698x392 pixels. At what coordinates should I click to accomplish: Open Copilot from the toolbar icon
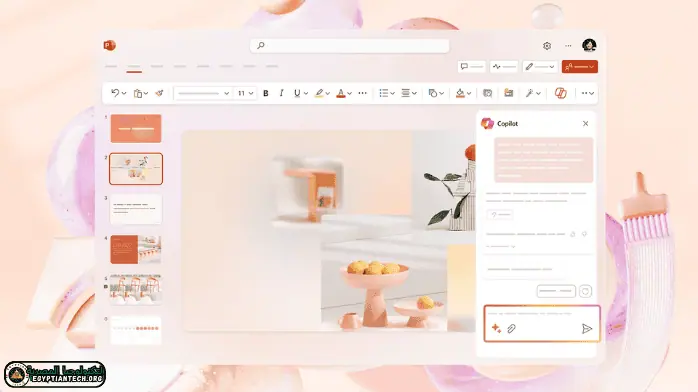click(x=561, y=93)
